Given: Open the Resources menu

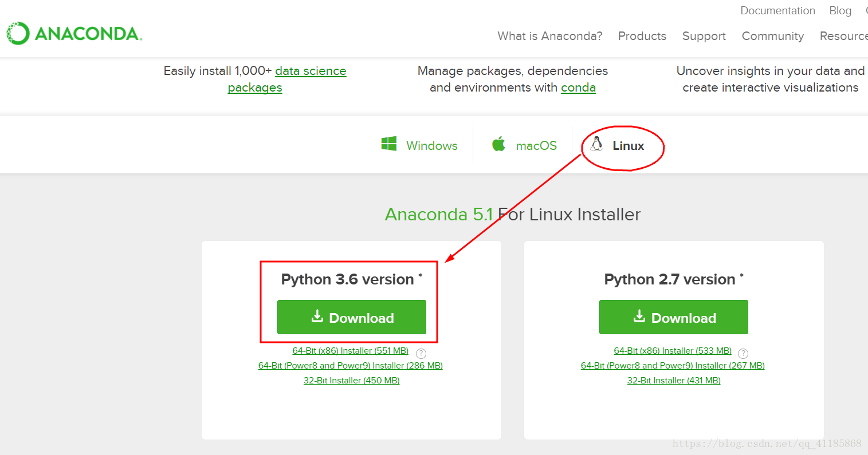Looking at the screenshot, I should click(x=844, y=36).
